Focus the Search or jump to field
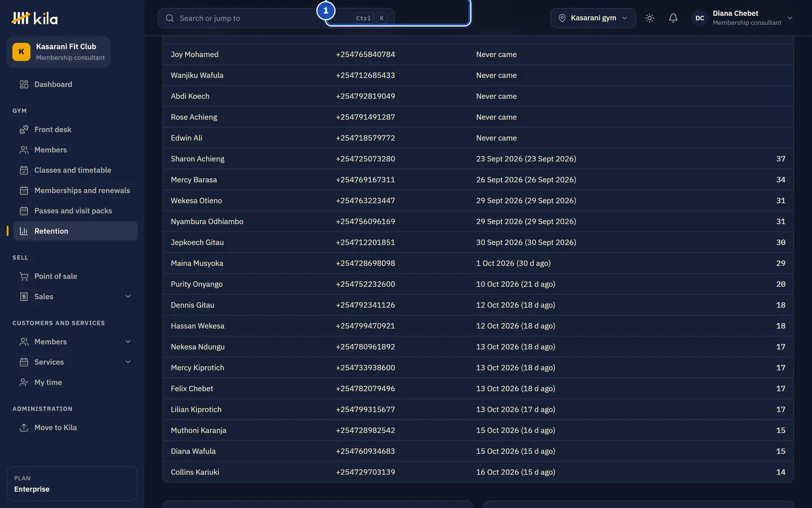The width and height of the screenshot is (812, 508). 276,18
